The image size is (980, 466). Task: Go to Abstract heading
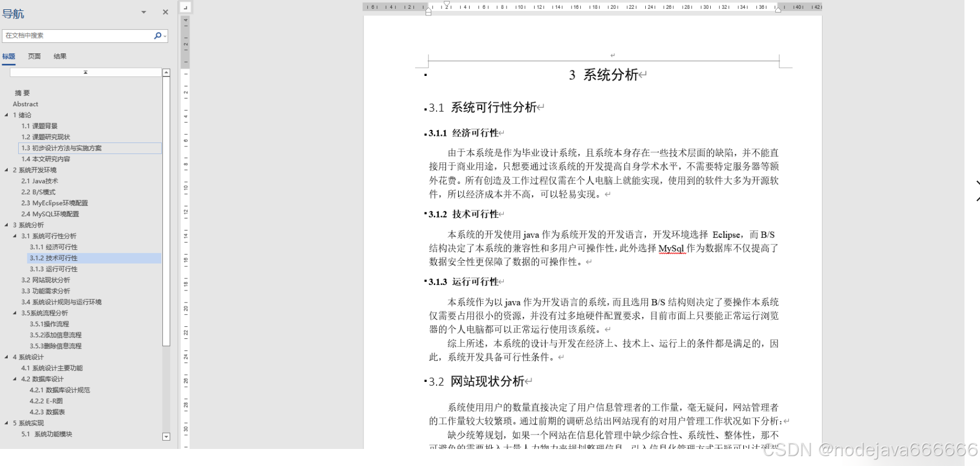pyautogui.click(x=26, y=104)
